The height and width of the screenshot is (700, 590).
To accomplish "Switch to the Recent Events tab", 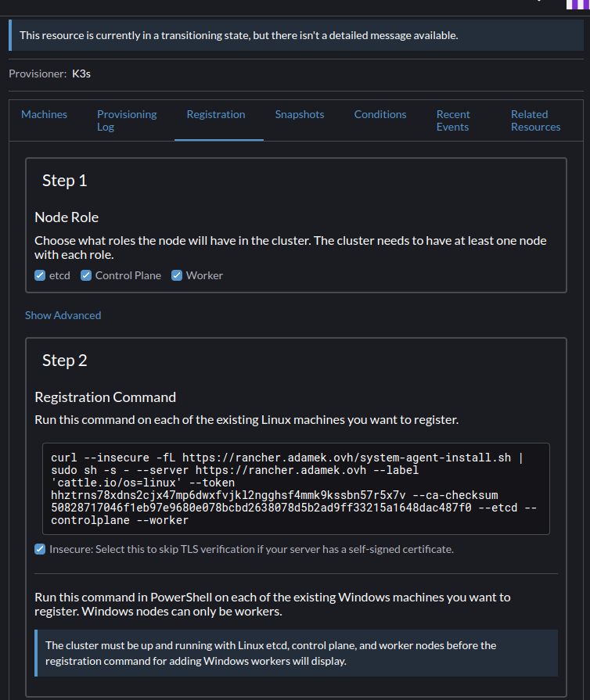I will tap(453, 120).
